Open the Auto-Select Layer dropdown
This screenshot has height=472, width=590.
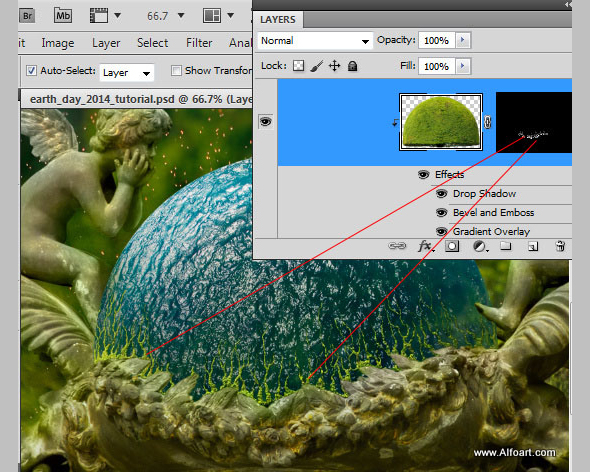click(127, 72)
